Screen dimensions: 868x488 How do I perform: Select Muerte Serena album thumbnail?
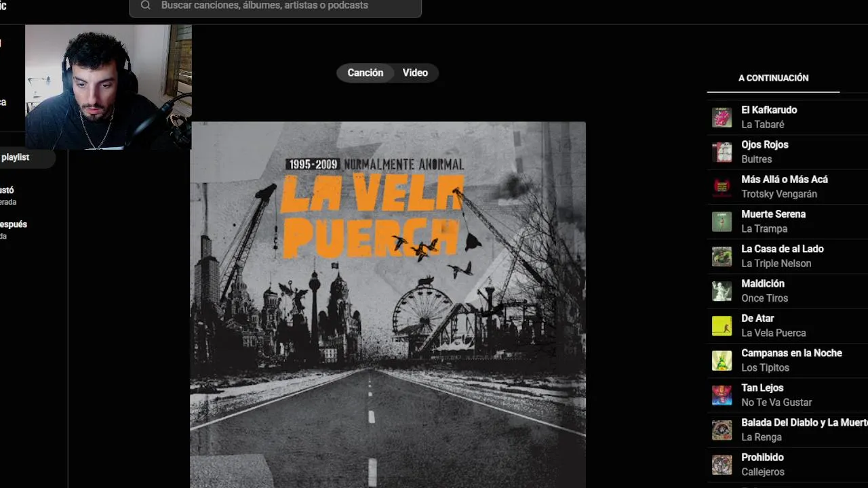722,222
